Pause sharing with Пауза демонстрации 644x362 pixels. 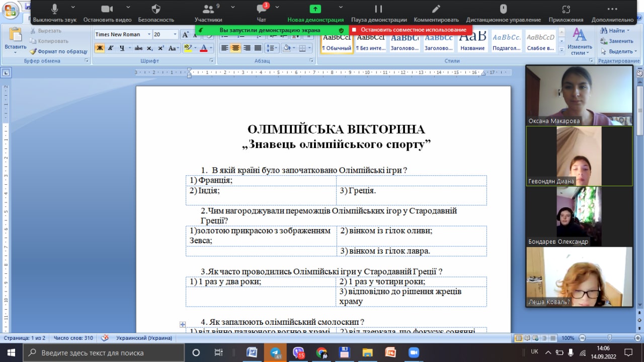click(379, 13)
